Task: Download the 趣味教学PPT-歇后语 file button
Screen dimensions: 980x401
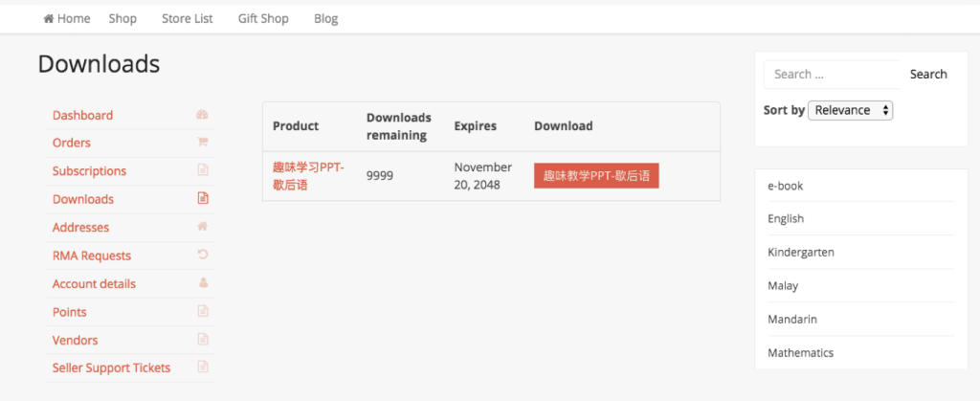Action: coord(596,176)
